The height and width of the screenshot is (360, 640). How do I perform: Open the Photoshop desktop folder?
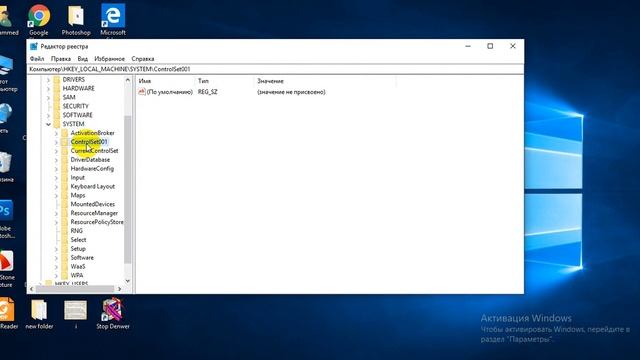pos(76,20)
